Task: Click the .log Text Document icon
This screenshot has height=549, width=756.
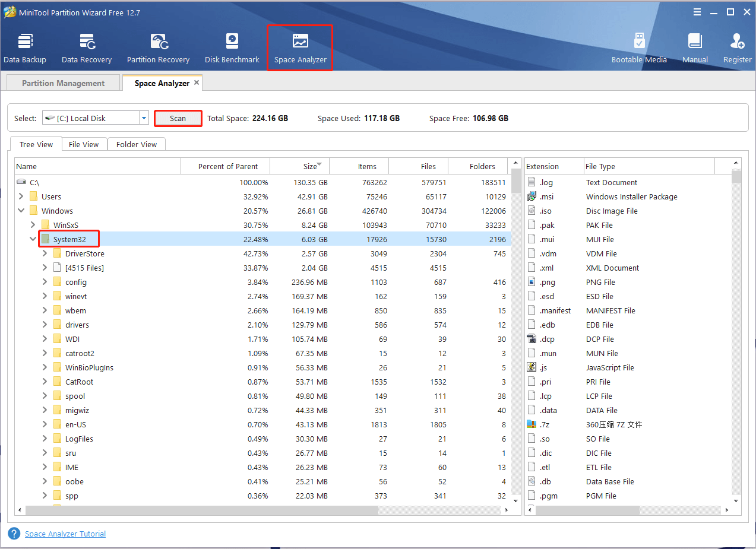Action: [x=532, y=182]
